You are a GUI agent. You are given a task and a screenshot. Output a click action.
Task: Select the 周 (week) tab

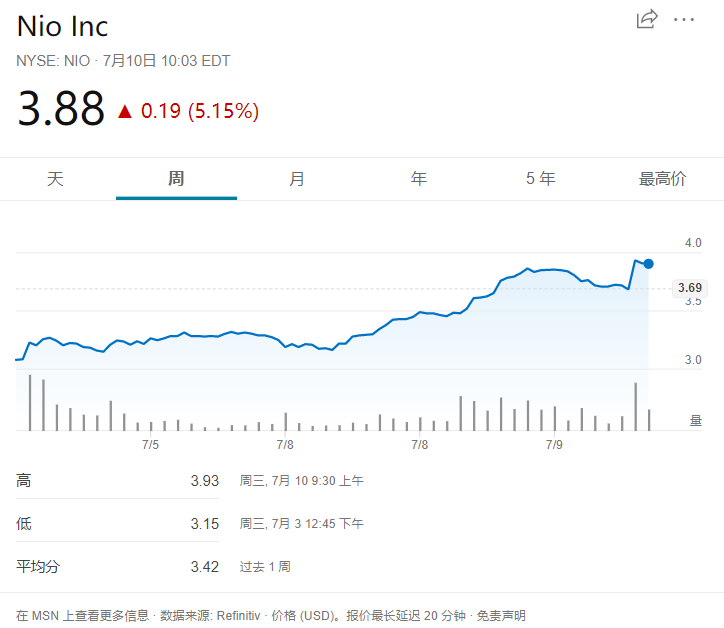click(176, 179)
